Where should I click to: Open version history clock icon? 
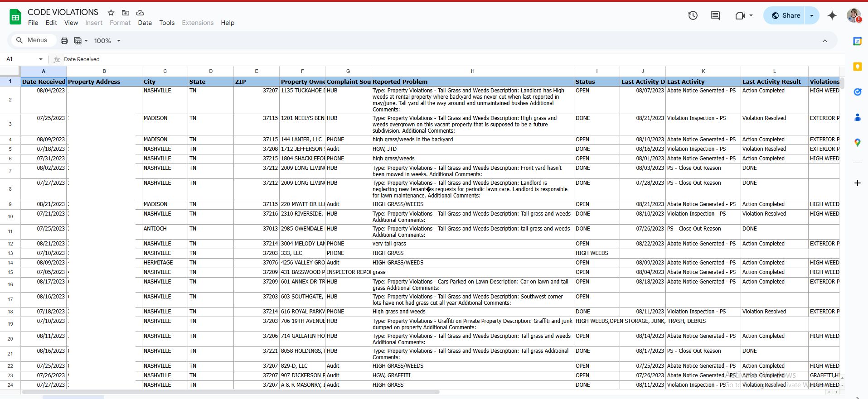pos(693,15)
